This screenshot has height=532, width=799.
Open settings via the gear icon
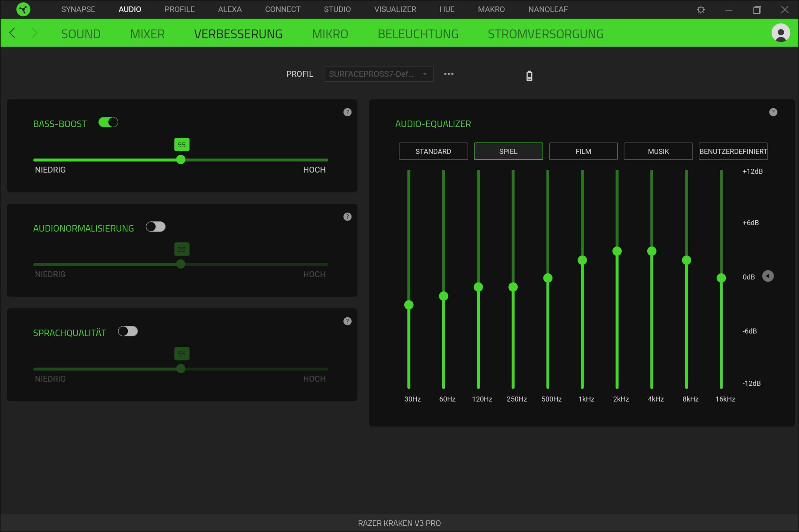[701, 9]
